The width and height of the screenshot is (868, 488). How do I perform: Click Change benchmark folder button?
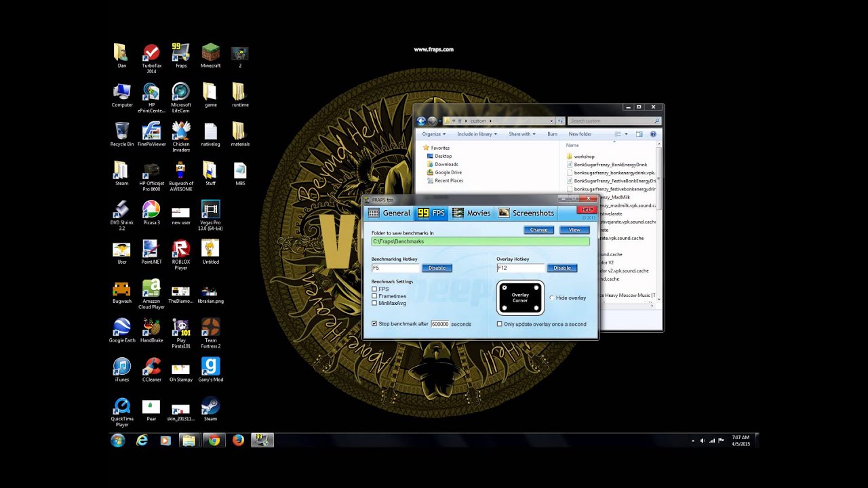point(539,230)
